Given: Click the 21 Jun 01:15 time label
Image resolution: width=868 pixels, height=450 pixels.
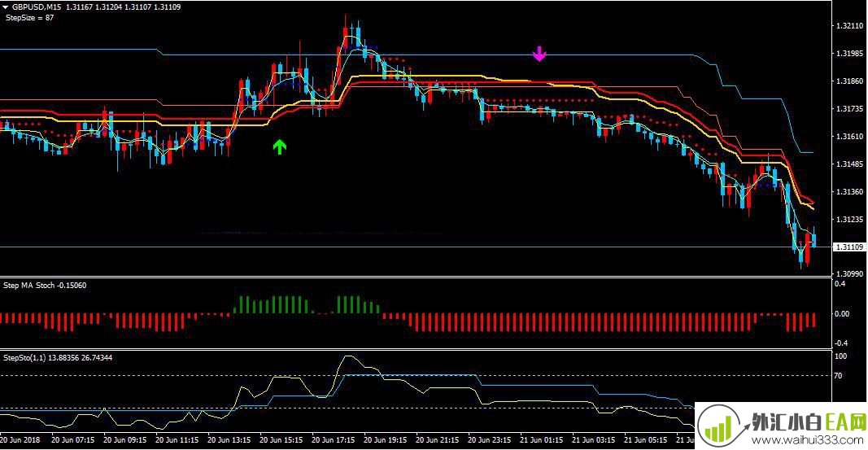Looking at the screenshot, I should [x=541, y=440].
